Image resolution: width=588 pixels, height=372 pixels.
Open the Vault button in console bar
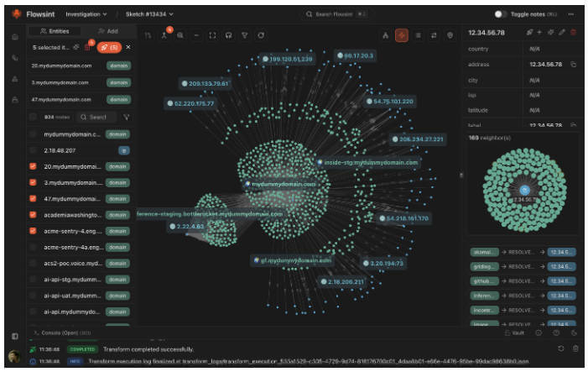(514, 333)
